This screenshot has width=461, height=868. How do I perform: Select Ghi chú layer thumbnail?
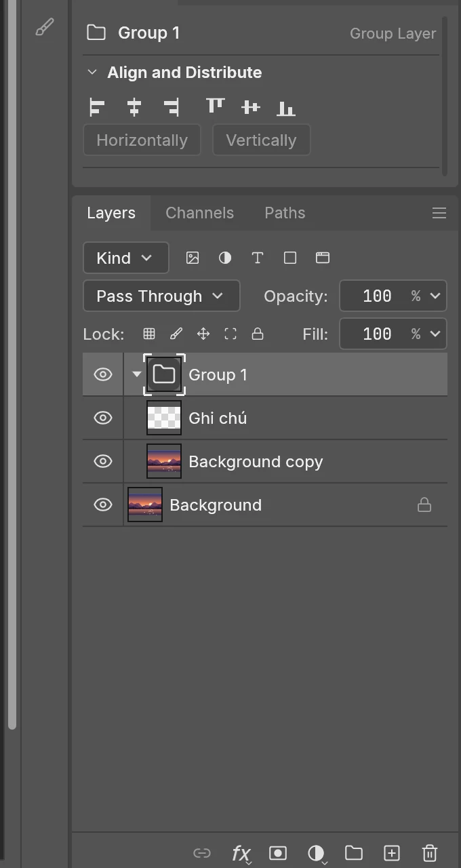click(164, 418)
